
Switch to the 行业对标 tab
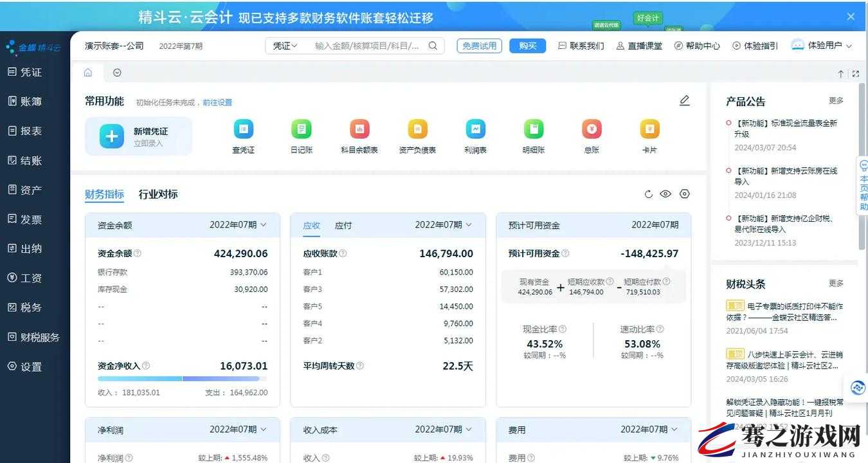coord(158,194)
